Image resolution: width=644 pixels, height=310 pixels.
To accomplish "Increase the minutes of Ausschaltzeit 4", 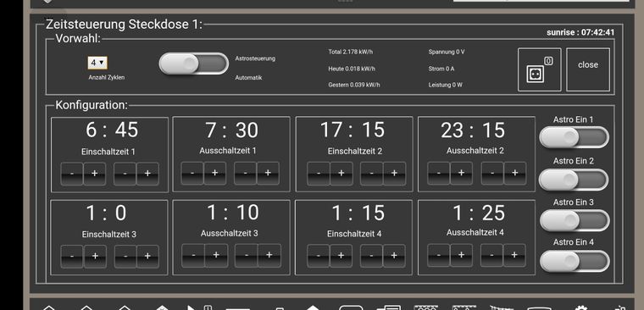I will coord(514,255).
